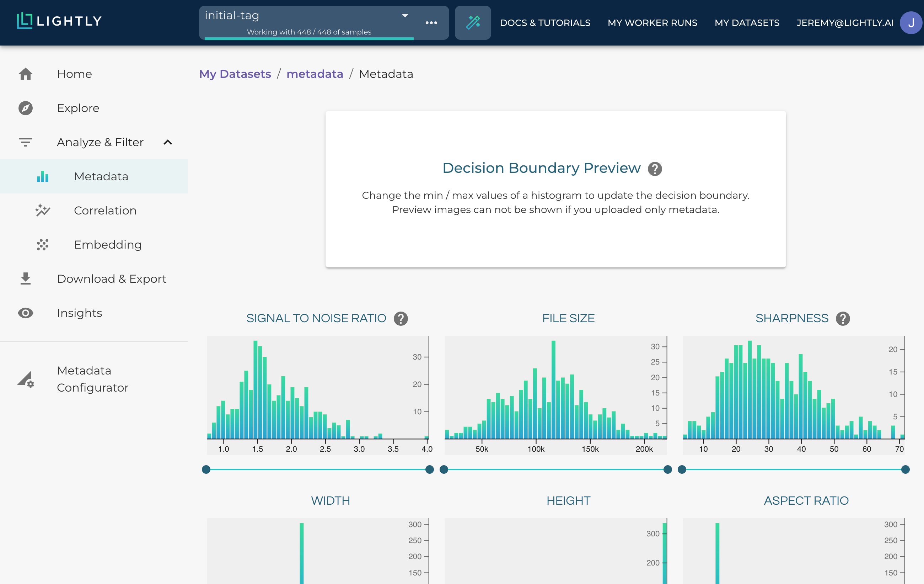The height and width of the screenshot is (584, 924).
Task: Go to Download & Export
Action: (x=111, y=279)
